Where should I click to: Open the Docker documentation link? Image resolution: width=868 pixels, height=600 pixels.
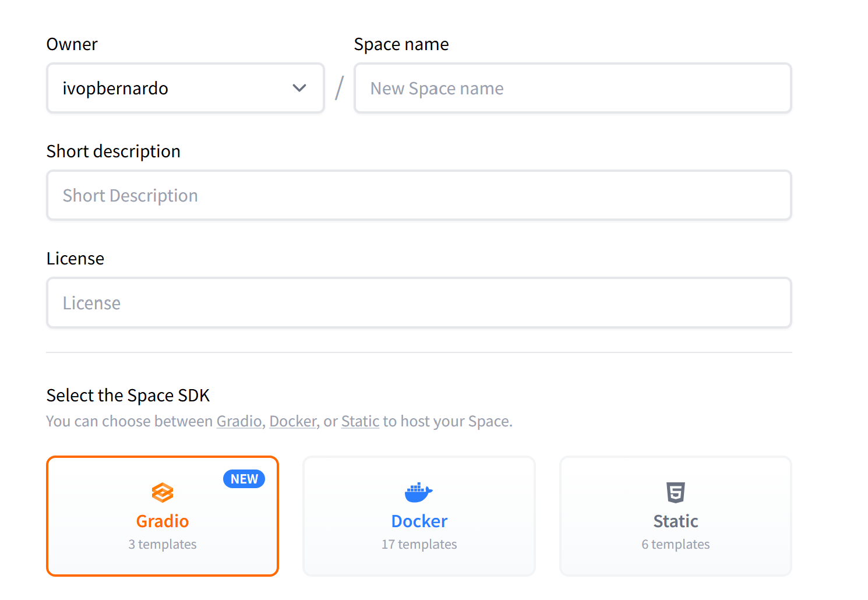point(292,421)
